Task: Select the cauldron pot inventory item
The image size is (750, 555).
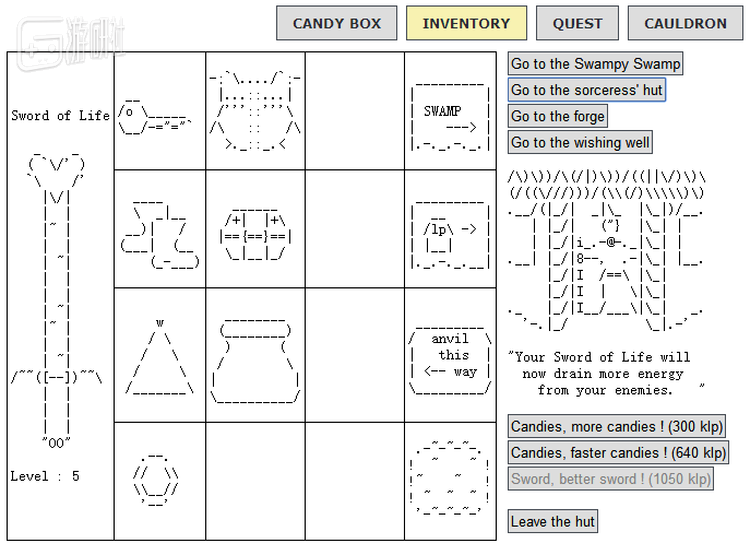Action: click(x=254, y=359)
